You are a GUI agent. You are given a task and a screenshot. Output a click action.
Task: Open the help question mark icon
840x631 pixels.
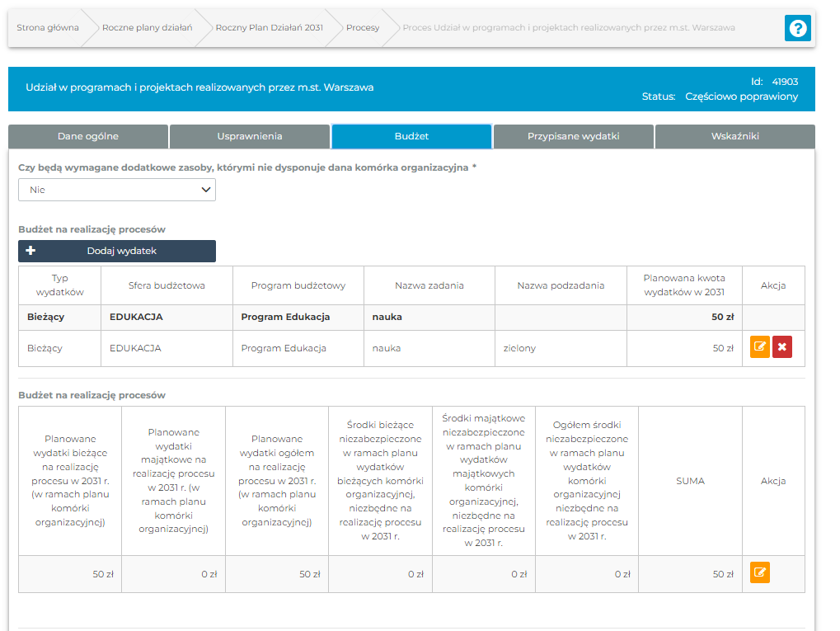(x=797, y=28)
